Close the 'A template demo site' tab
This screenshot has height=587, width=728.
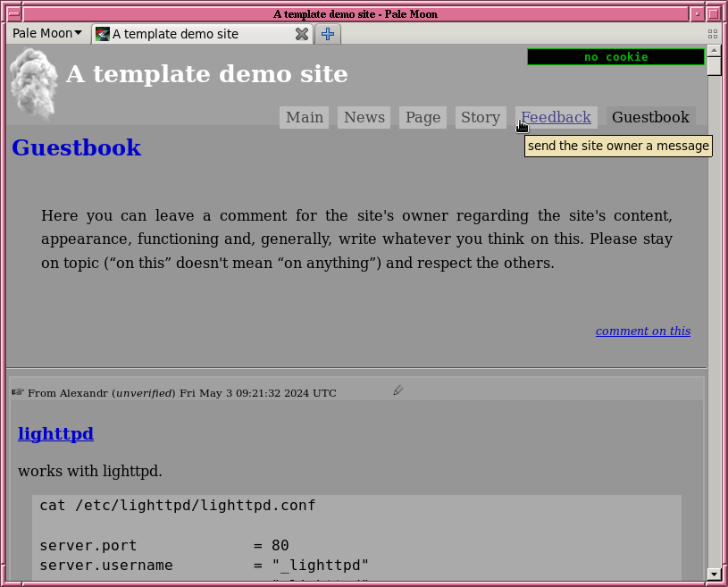click(x=302, y=34)
